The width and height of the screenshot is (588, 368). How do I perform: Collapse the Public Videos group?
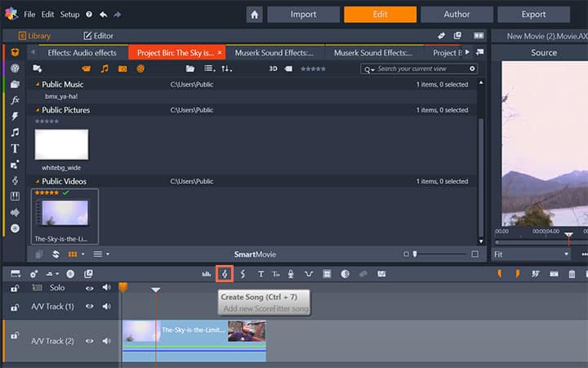coord(38,182)
